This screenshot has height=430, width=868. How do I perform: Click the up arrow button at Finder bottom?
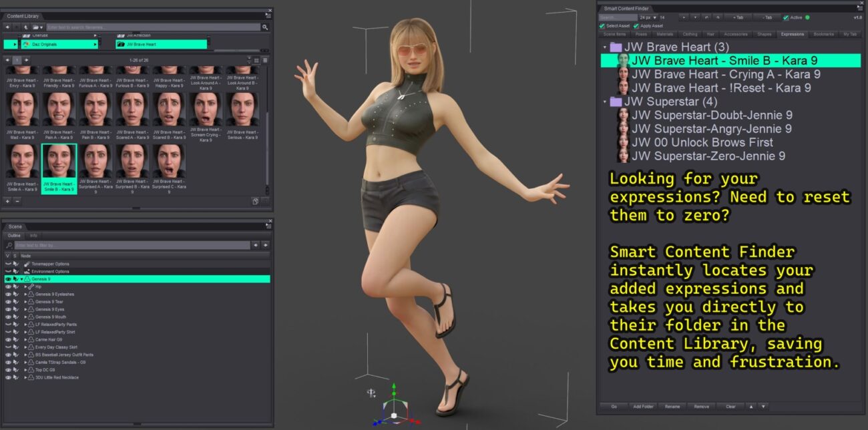tap(750, 406)
